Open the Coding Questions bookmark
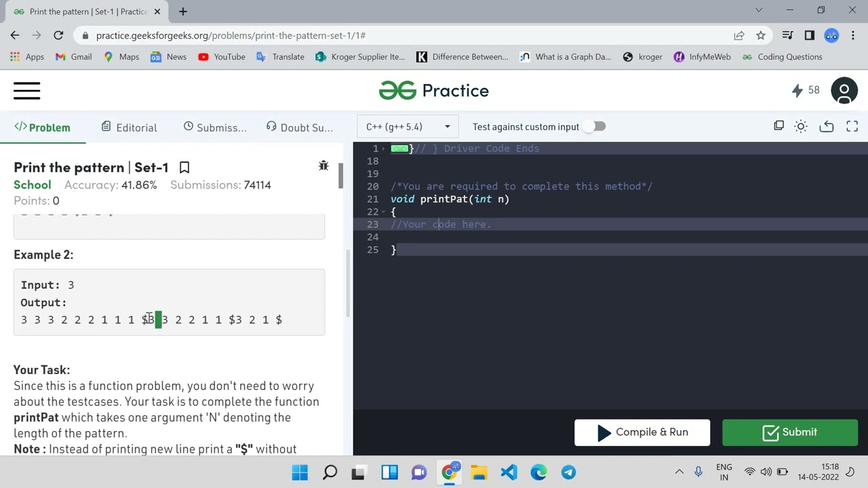The image size is (868, 488). 782,57
